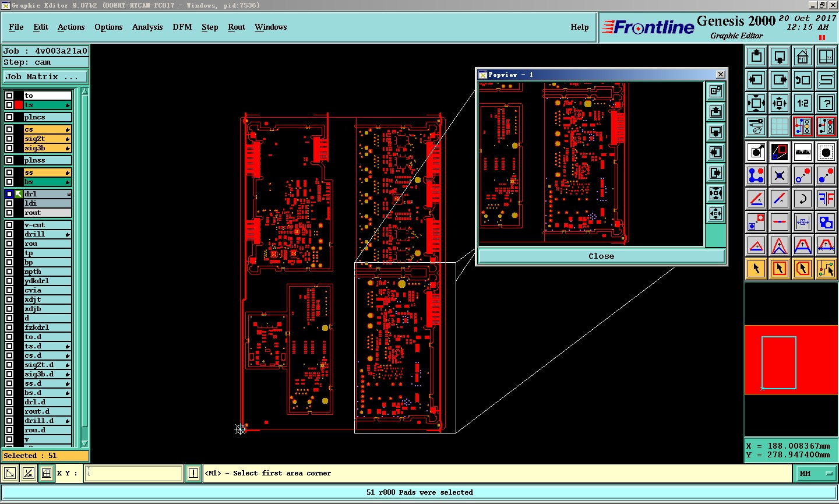
Task: Click Close in the Popview window
Action: tap(601, 256)
